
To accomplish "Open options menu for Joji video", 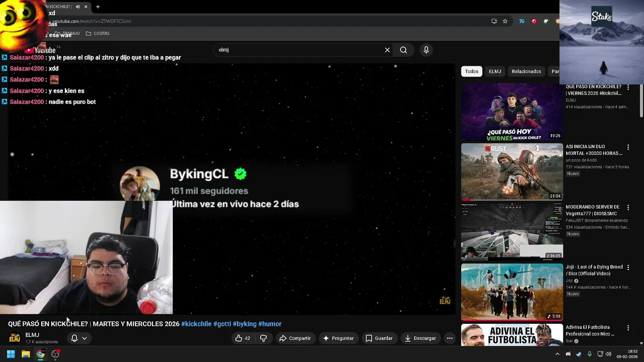I will 628,267.
